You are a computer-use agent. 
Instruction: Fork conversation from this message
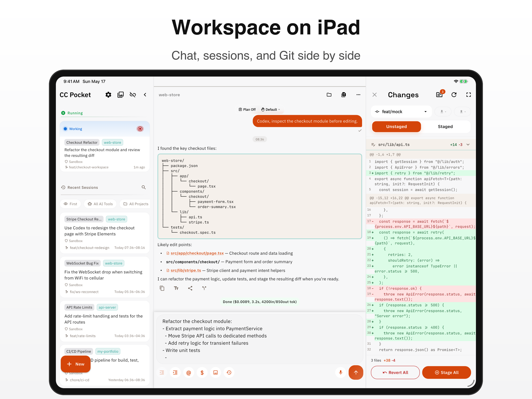pyautogui.click(x=204, y=288)
